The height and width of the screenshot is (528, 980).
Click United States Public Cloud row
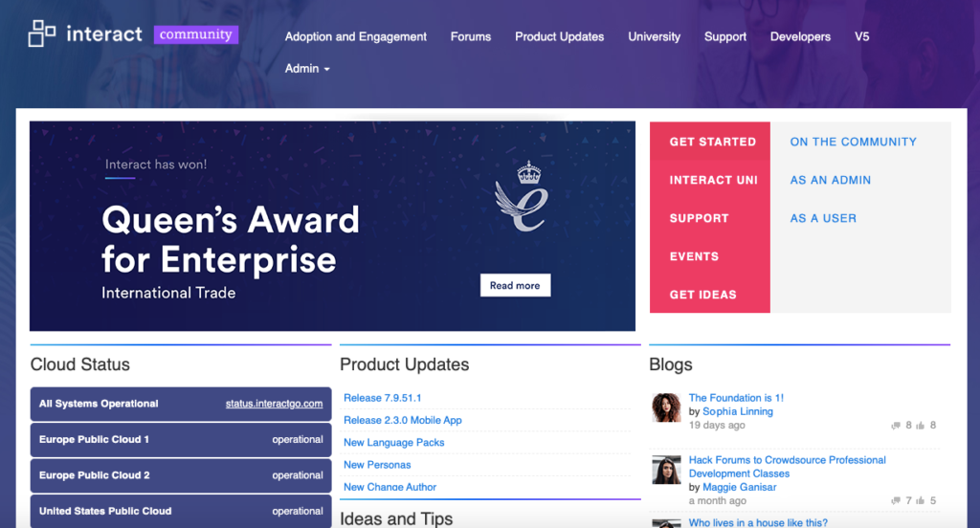coord(181,511)
